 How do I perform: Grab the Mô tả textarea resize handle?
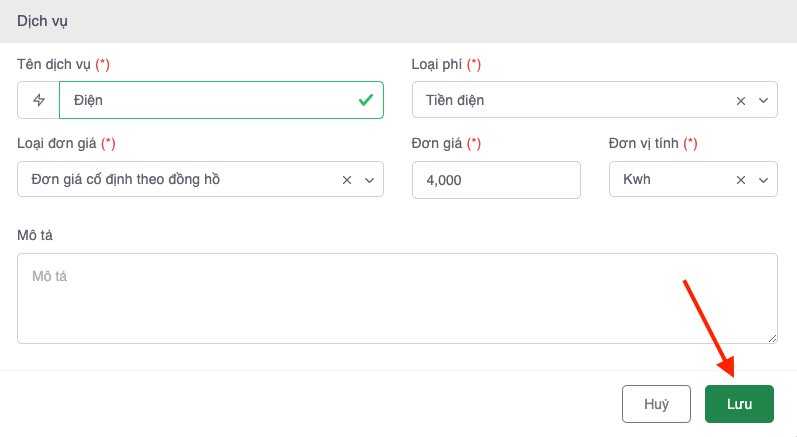click(772, 338)
